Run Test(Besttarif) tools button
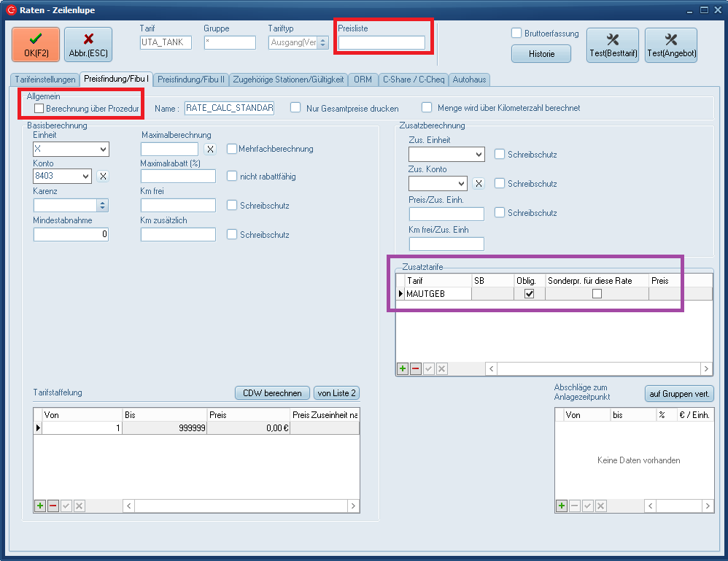The width and height of the screenshot is (728, 561). [613, 45]
